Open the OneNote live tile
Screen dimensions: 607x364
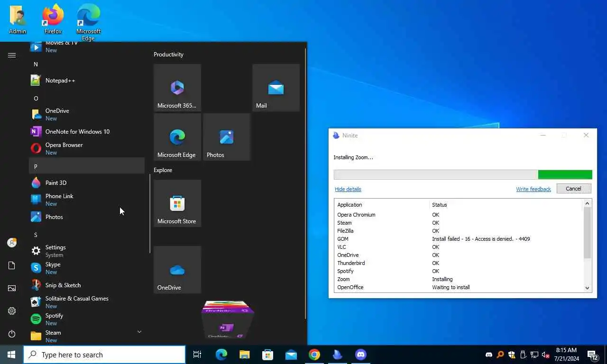227,320
